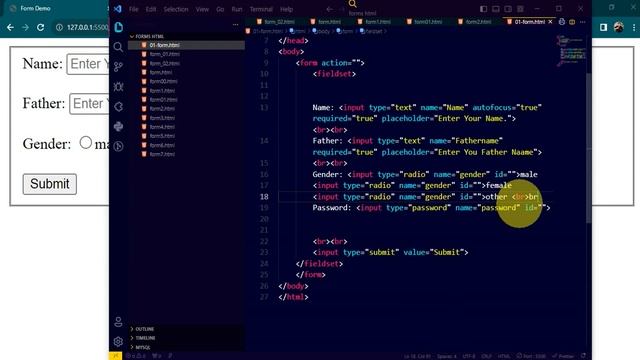This screenshot has height=360, width=640.
Task: Click the Form Demo browser tab
Action: pos(35,8)
